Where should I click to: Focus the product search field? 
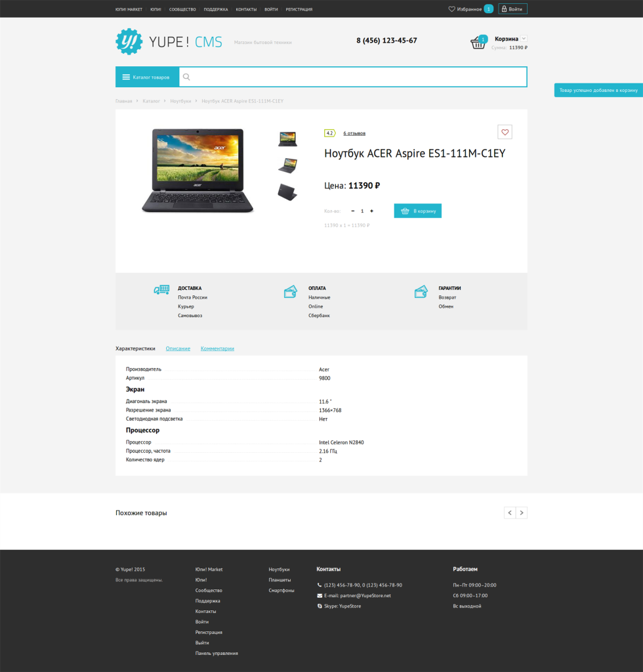(353, 77)
